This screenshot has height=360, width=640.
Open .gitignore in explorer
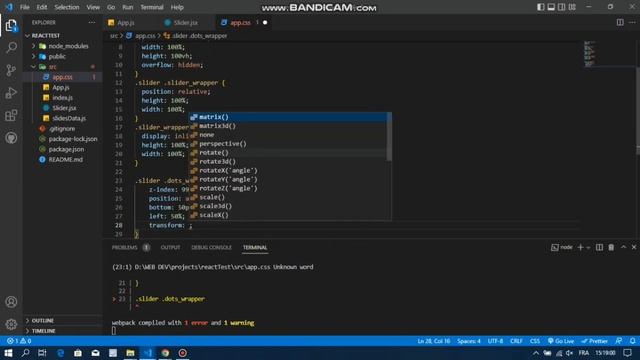[62, 129]
